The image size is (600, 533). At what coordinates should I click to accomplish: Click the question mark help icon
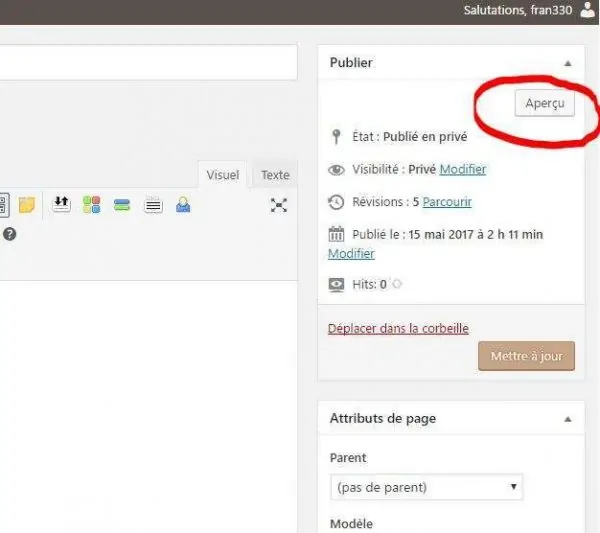coord(10,234)
